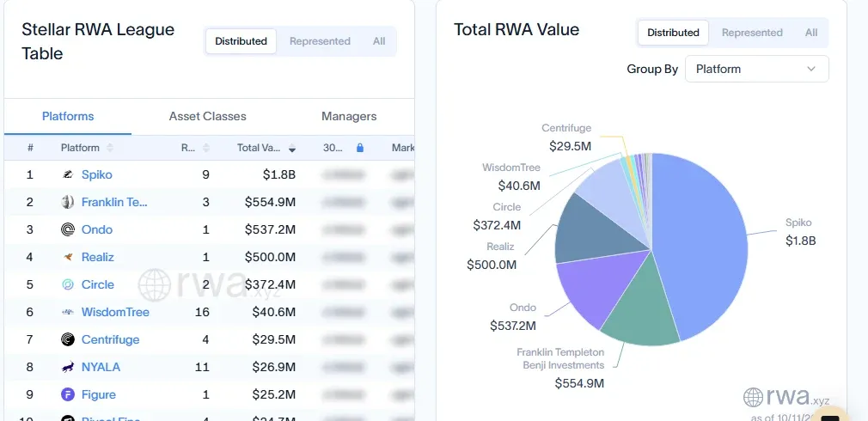Click the Centrifuge spiral logo icon

(x=68, y=339)
